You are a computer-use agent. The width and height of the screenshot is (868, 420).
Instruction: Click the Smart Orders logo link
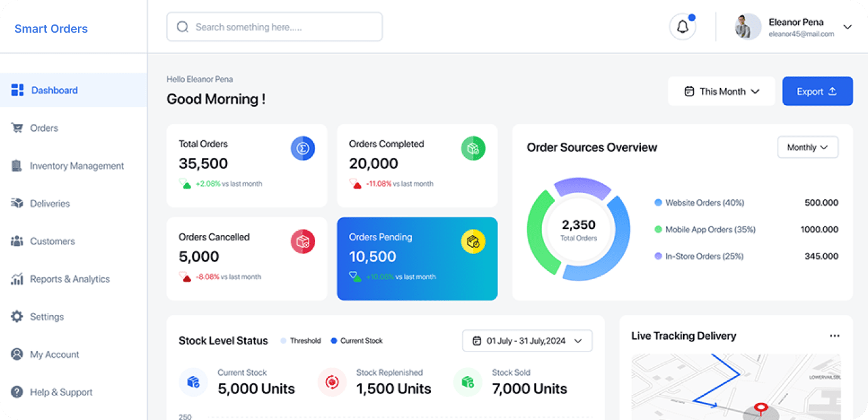point(51,29)
